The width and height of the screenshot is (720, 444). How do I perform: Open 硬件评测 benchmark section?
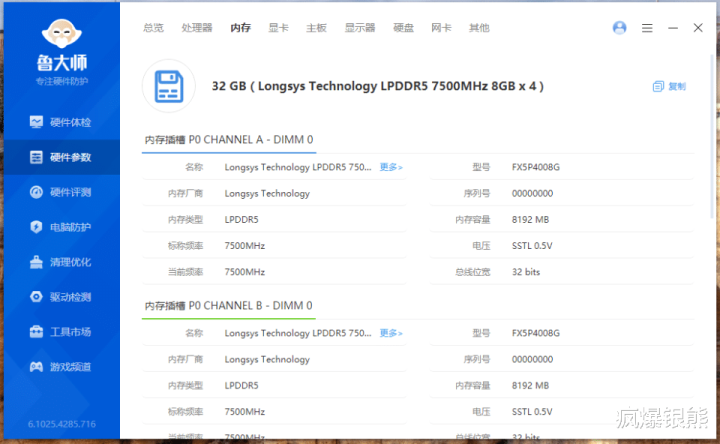(61, 192)
